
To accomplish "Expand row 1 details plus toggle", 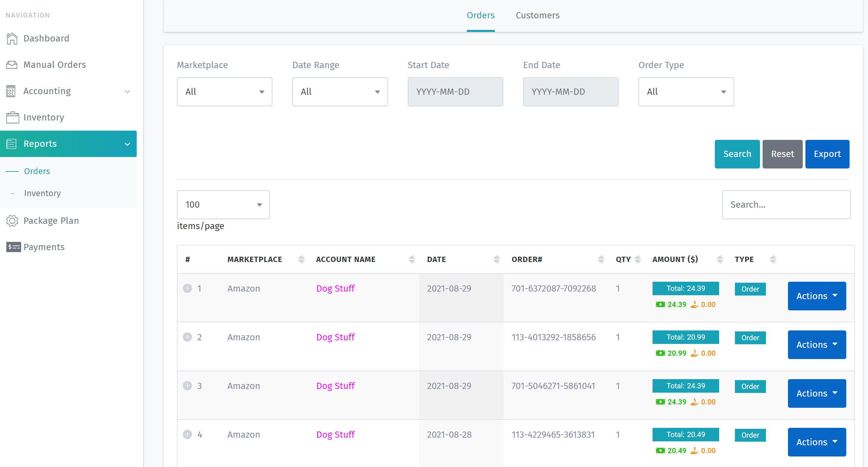I will pos(187,289).
